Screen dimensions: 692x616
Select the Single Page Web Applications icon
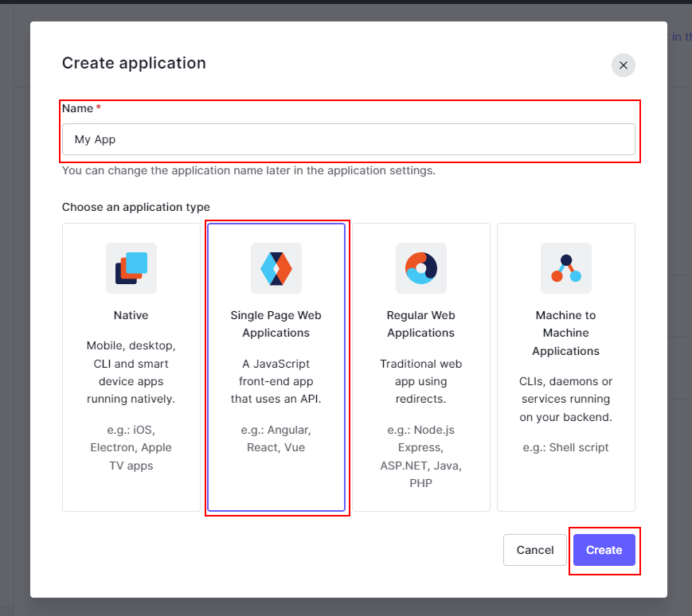tap(276, 268)
